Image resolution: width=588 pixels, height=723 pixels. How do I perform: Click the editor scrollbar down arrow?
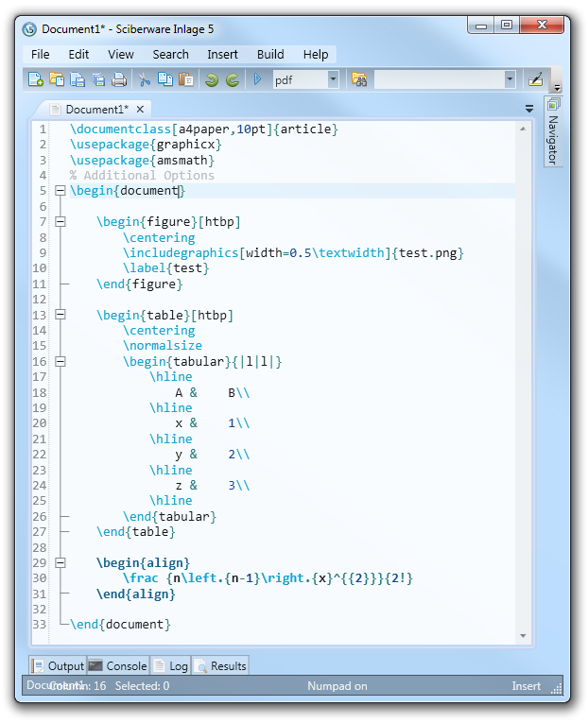[523, 636]
